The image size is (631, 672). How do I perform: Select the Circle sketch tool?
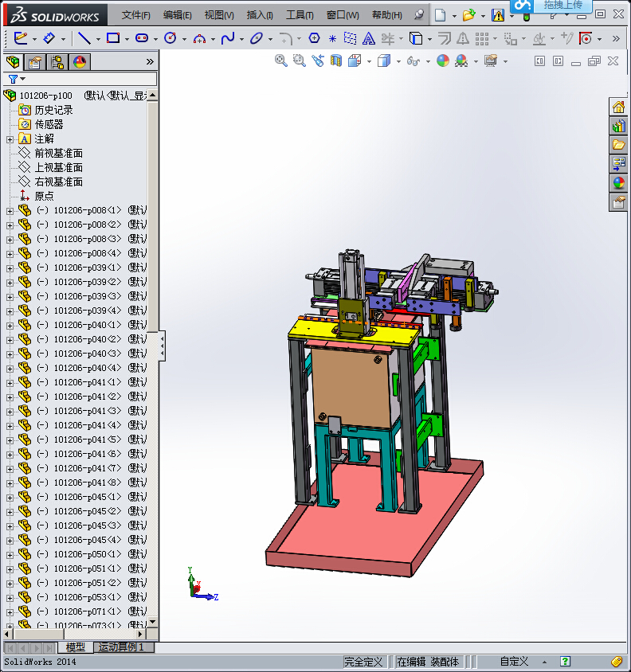[170, 38]
